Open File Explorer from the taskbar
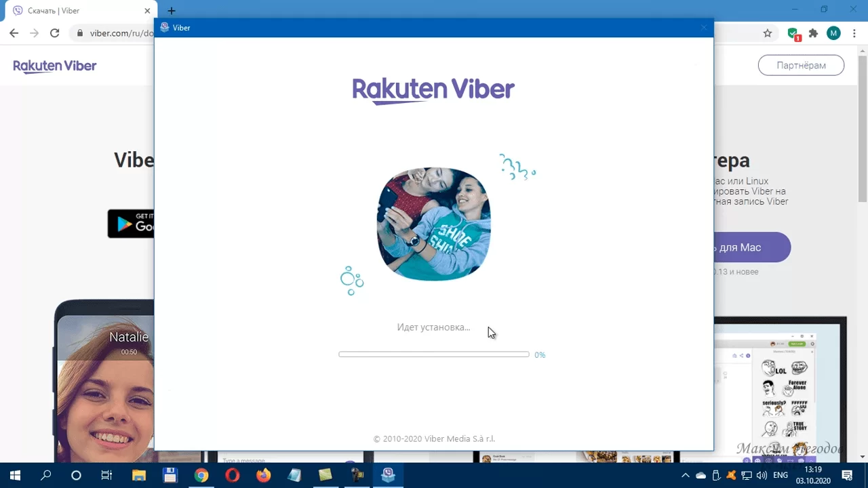This screenshot has height=488, width=868. point(139,475)
